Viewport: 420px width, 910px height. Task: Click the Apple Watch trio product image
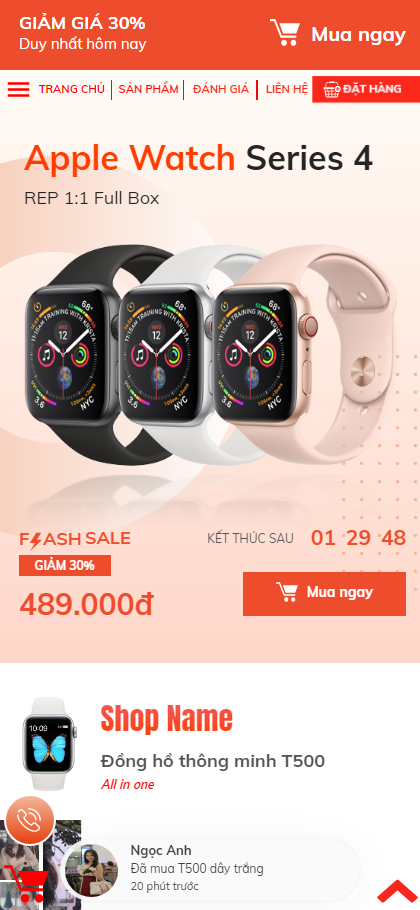[x=210, y=354]
